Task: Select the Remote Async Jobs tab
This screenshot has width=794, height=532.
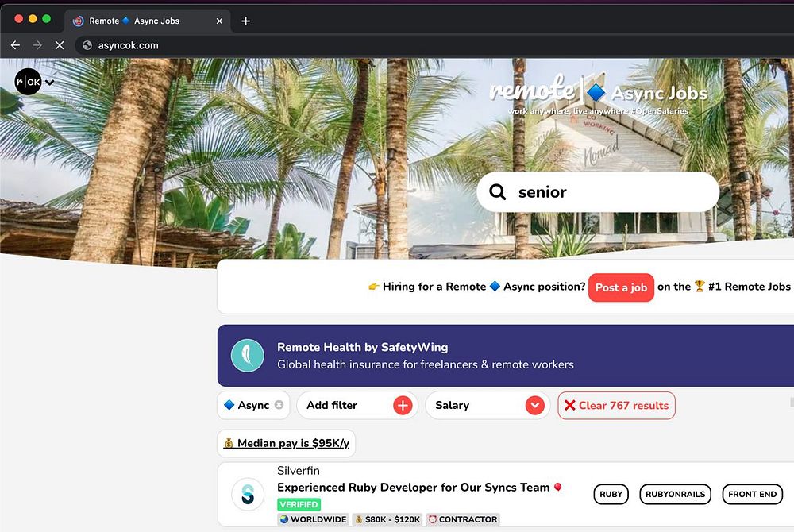Action: coord(148,21)
